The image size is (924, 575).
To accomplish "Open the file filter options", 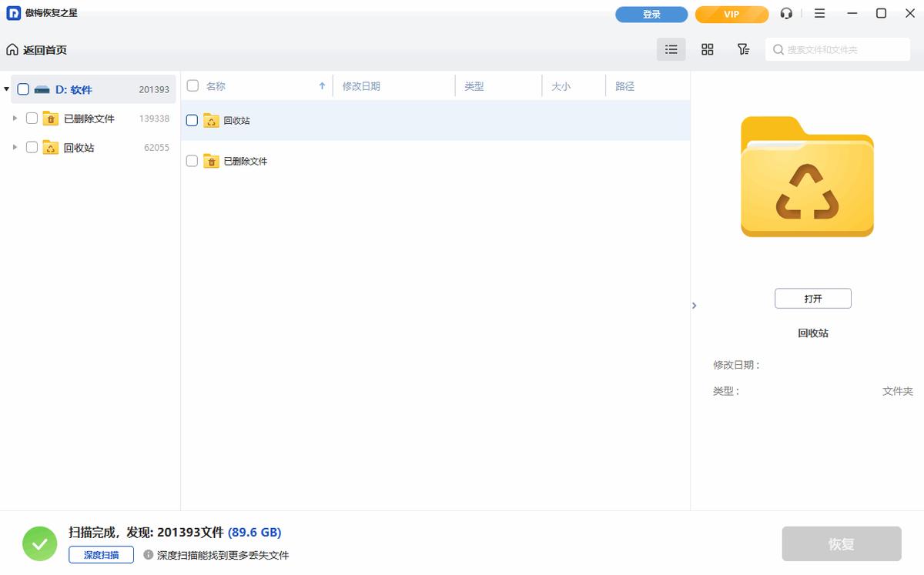I will click(x=743, y=49).
